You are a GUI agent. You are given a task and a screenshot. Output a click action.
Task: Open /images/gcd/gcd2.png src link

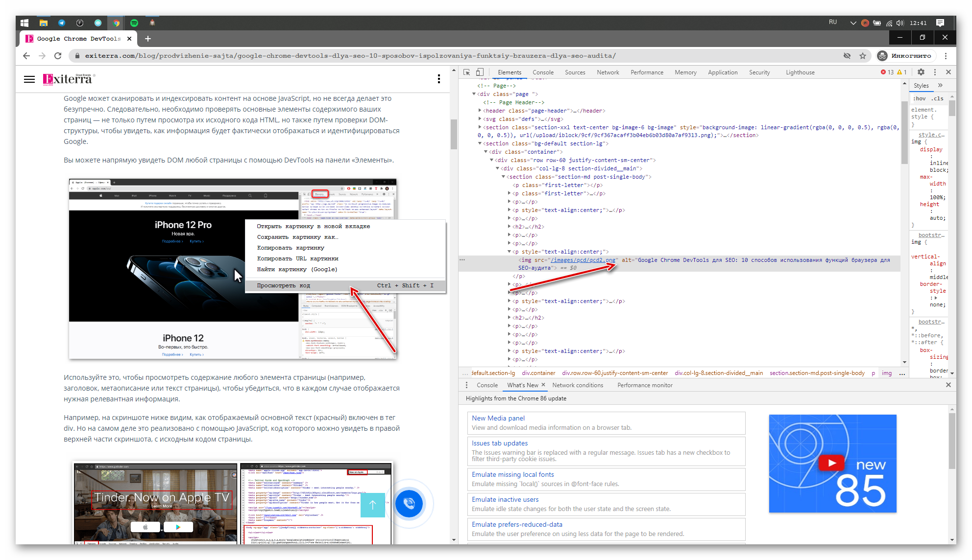583,260
